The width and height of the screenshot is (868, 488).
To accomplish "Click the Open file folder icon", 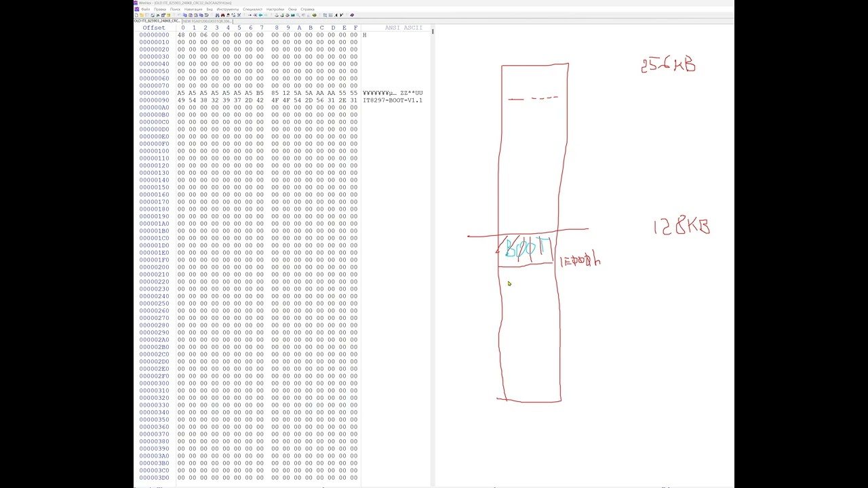I will (x=142, y=15).
